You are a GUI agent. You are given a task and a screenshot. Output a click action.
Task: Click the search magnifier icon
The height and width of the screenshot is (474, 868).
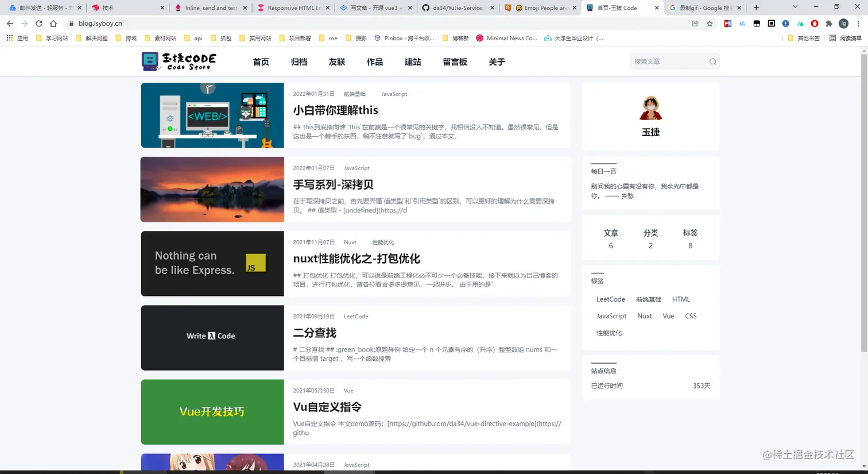pos(712,61)
